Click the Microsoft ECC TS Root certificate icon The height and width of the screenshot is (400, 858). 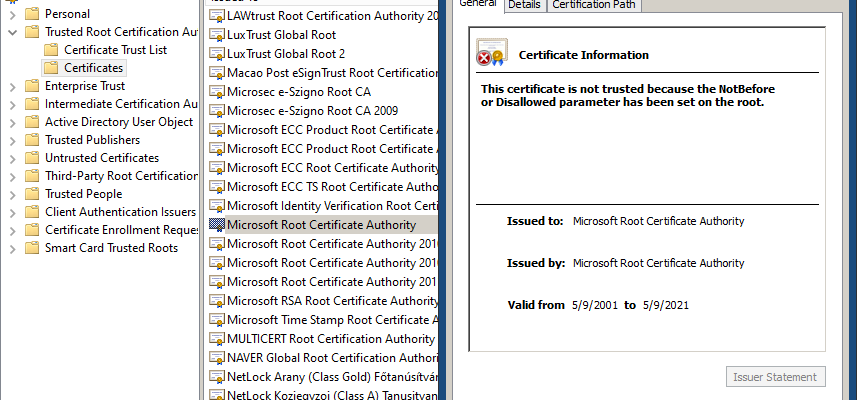(x=217, y=187)
